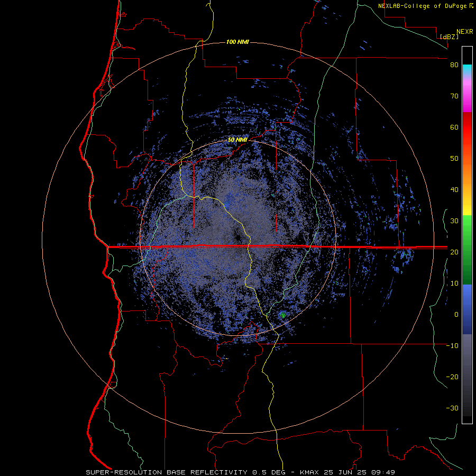
Task: Click the 80 dBZ scale value
Action: point(454,65)
